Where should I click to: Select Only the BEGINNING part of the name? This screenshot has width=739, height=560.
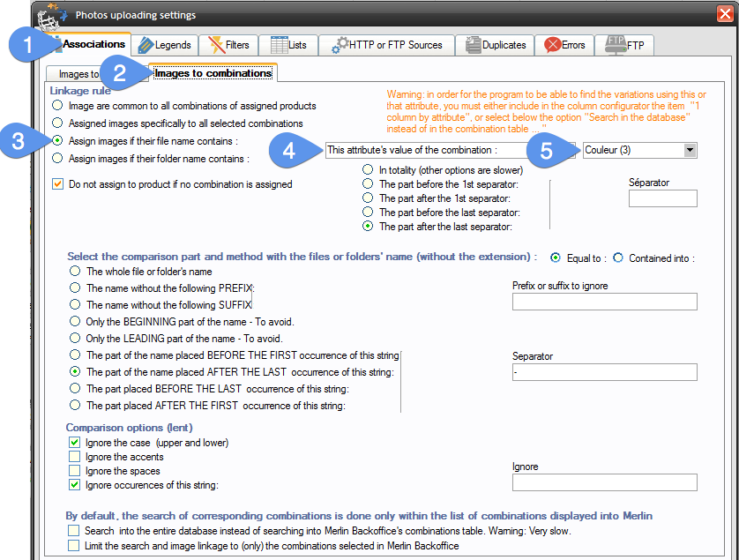coord(75,321)
